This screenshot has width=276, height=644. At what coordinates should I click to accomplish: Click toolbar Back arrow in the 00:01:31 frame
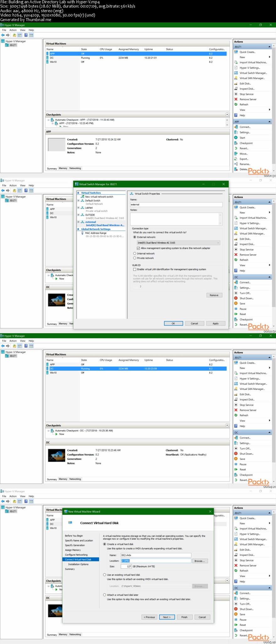pos(3,35)
